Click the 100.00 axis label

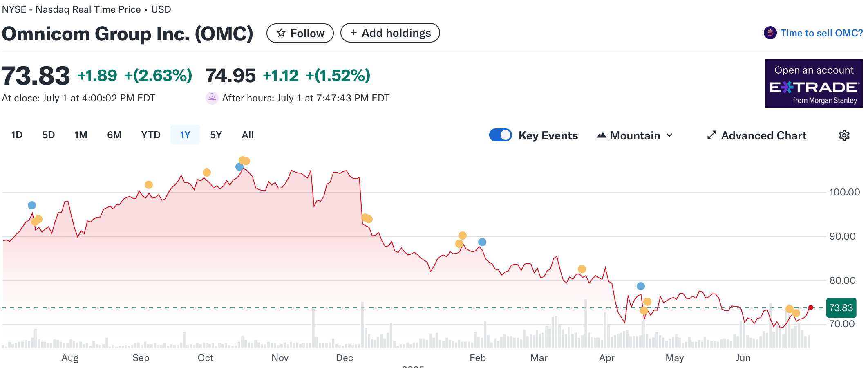(x=844, y=192)
